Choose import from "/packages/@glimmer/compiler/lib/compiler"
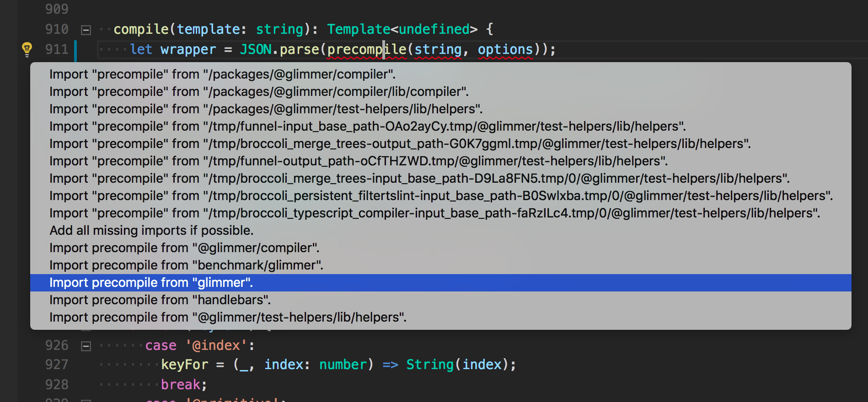Viewport: 868px width, 402px height. click(x=441, y=91)
